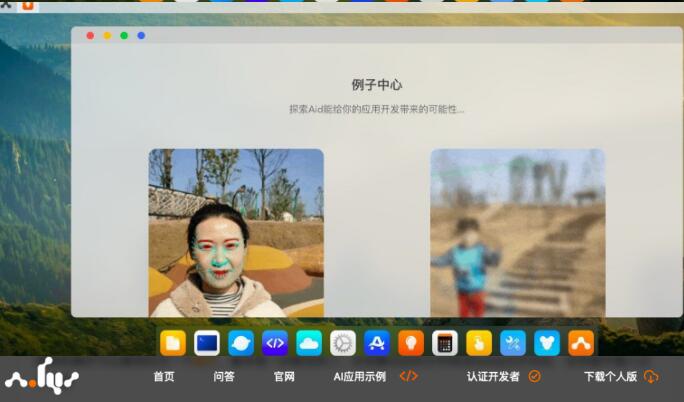Image resolution: width=684 pixels, height=402 pixels.
Task: Launch the purple code editor dock icon
Action: tap(275, 343)
